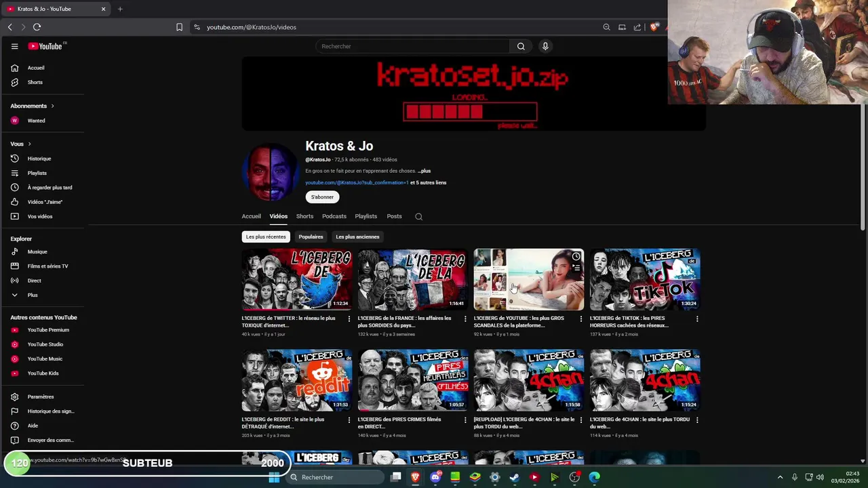
Task: Click the Windows taskbar Rechercher box
Action: pyautogui.click(x=335, y=477)
